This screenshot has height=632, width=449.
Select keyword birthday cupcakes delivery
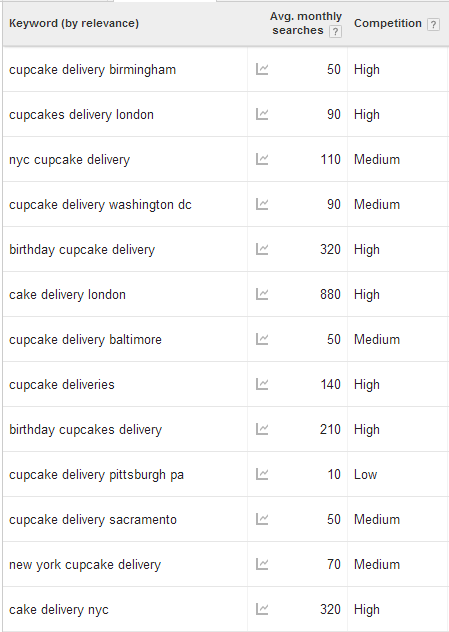point(85,430)
